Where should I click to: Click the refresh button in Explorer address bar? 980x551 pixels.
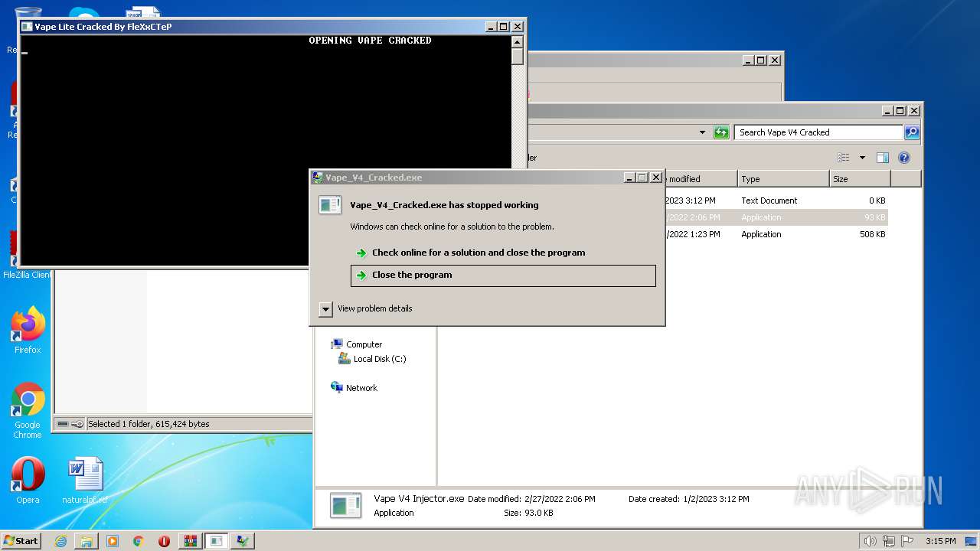(721, 132)
